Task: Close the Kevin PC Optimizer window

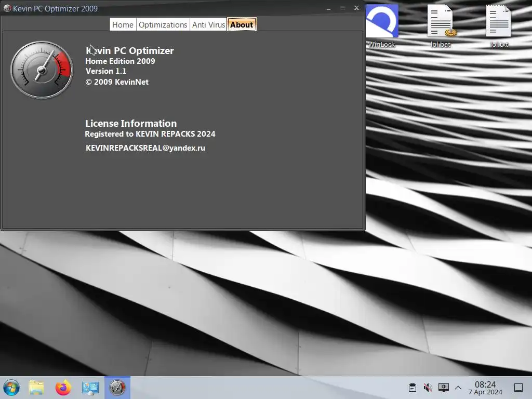Action: (356, 8)
